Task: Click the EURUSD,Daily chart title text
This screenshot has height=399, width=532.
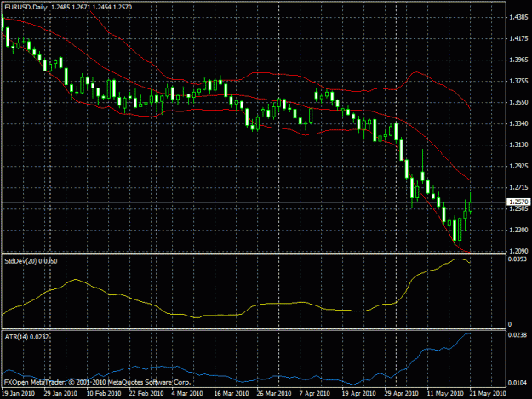Action: [x=26, y=7]
